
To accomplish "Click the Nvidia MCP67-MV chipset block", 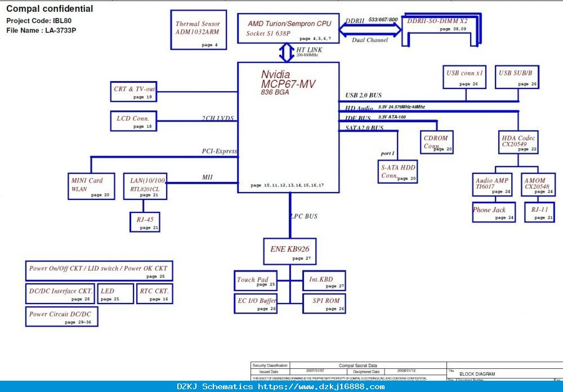I will point(288,127).
